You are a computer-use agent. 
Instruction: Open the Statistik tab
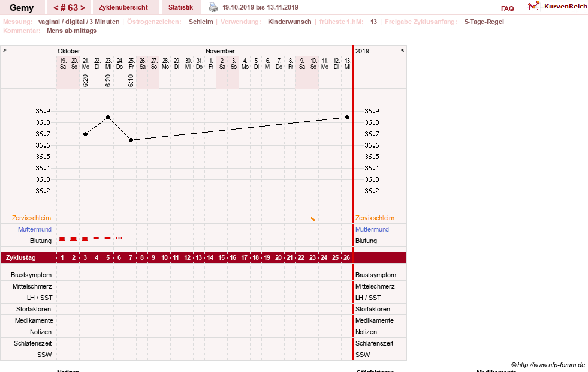pyautogui.click(x=181, y=7)
